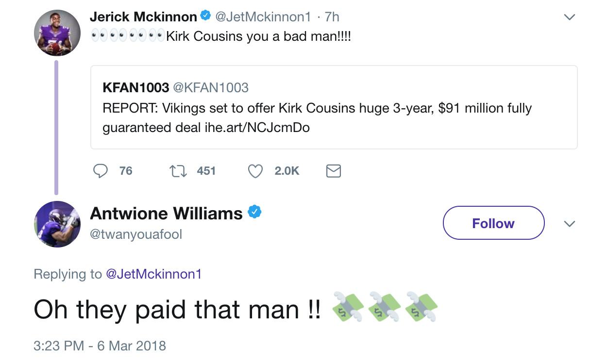Open the @twanyouafool handle
Screen dimensions: 607x364
click(x=136, y=234)
